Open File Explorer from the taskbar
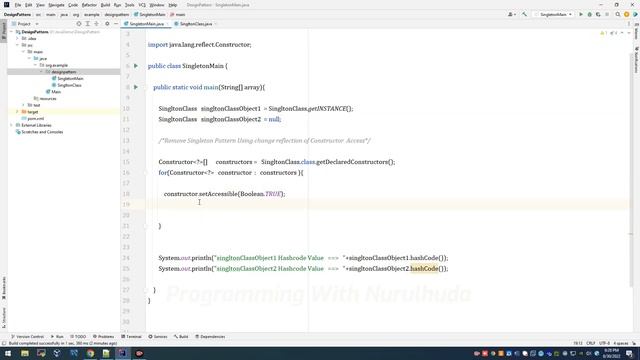640x360 pixels. click(x=25, y=353)
